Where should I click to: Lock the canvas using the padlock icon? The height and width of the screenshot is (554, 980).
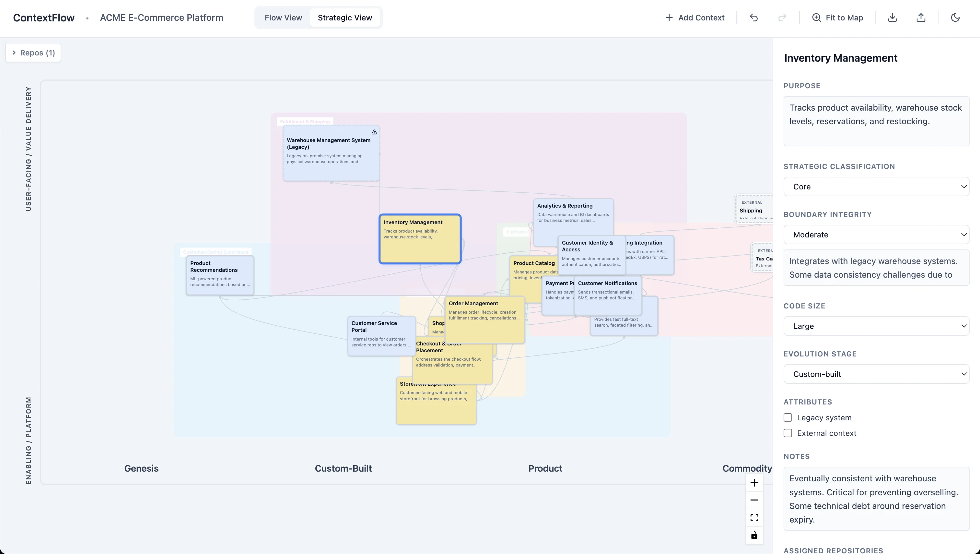[x=754, y=535]
